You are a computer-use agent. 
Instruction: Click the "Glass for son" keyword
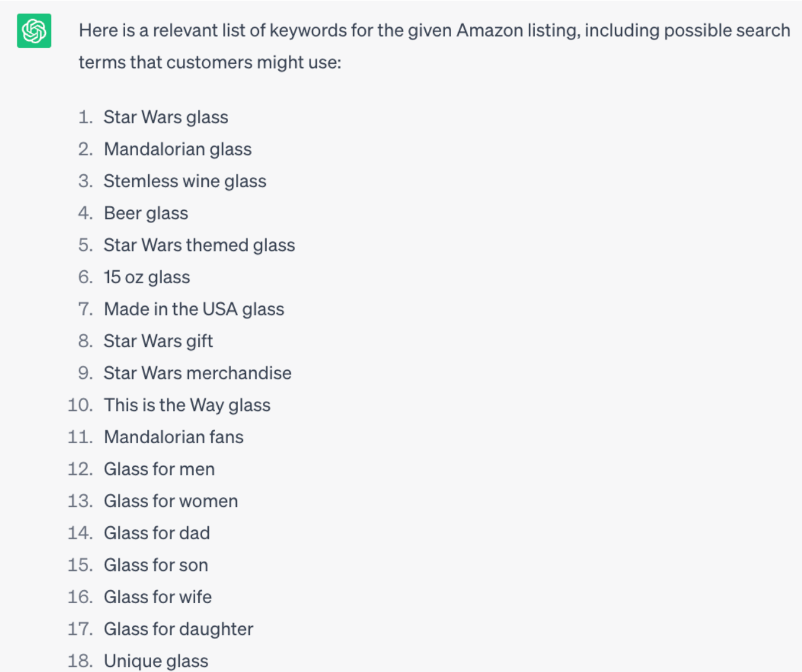156,565
